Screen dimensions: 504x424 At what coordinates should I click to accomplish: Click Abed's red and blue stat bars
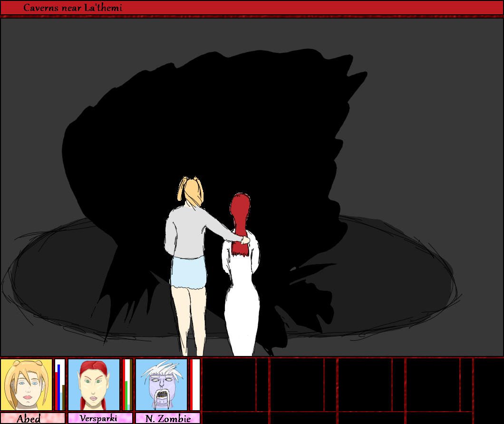60,385
